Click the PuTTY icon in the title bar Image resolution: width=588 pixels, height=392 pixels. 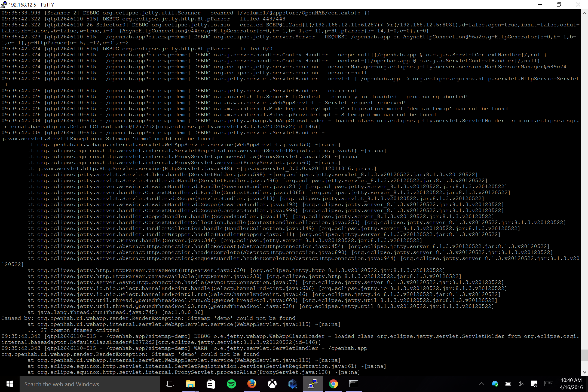tap(4, 4)
